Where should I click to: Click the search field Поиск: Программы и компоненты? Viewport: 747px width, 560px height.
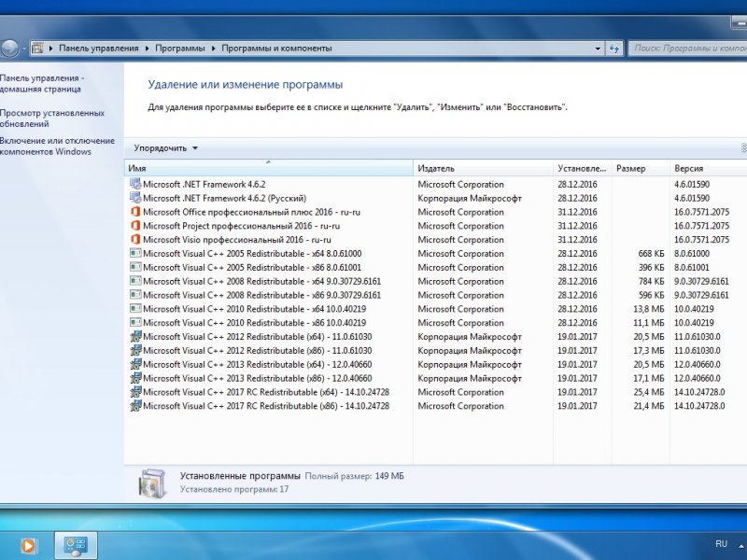click(688, 49)
